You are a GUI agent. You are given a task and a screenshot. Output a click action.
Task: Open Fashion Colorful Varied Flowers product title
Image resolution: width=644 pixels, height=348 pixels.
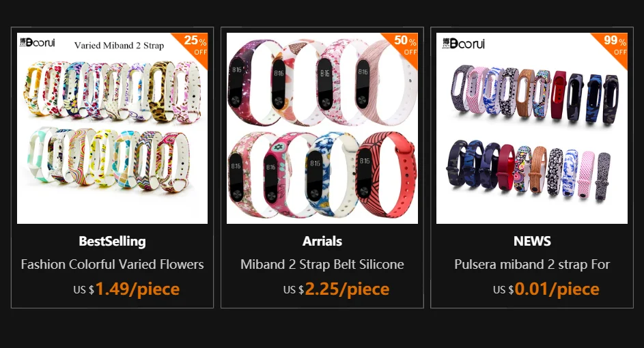[112, 264]
